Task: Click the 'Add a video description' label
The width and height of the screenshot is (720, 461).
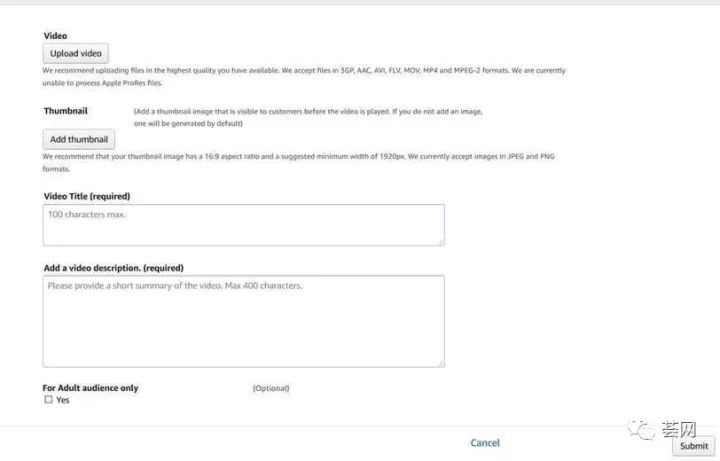Action: click(x=113, y=268)
